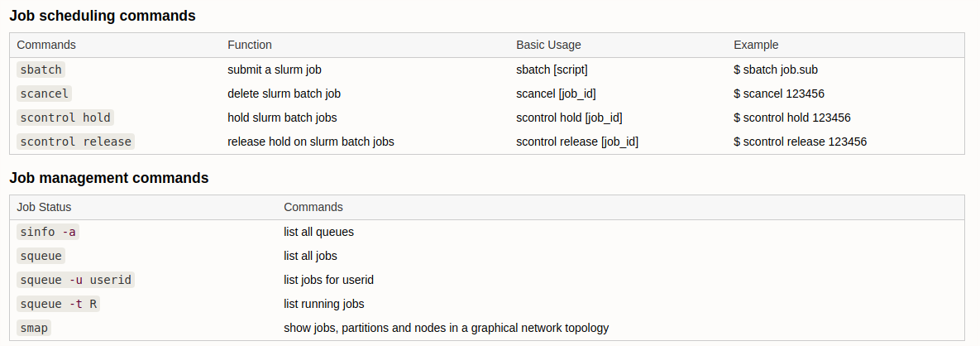Select the squeue -t R command
Image resolution: width=980 pixels, height=346 pixels.
click(58, 304)
